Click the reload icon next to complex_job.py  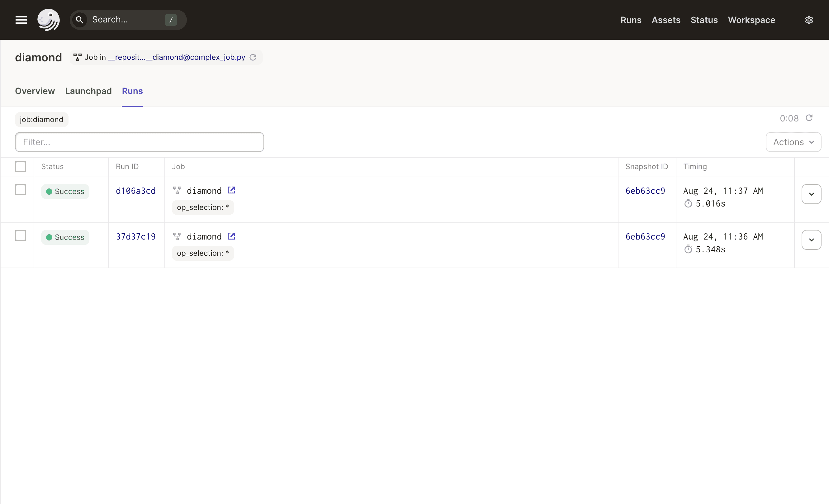click(x=253, y=57)
